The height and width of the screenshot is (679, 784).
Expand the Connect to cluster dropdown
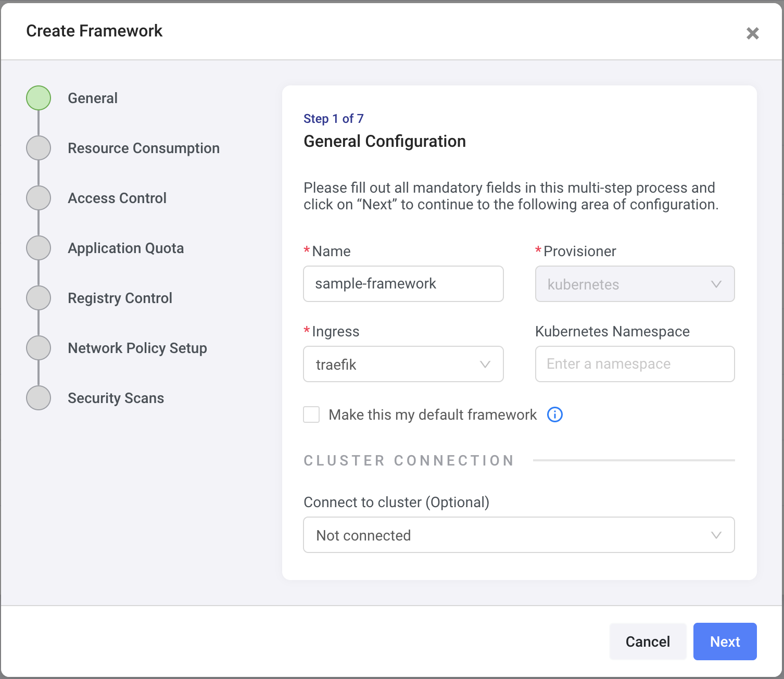(519, 535)
